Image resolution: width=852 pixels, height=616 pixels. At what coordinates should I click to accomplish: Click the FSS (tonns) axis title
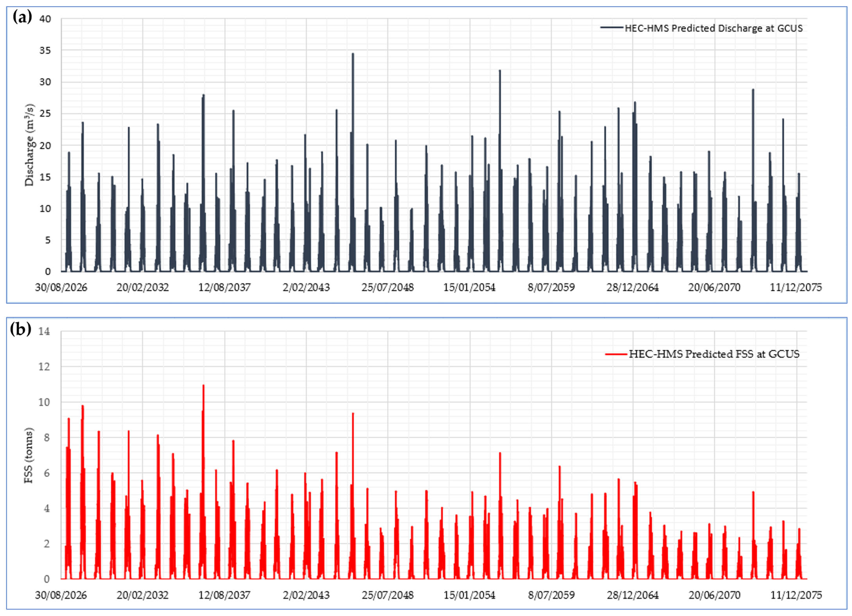[x=29, y=455]
